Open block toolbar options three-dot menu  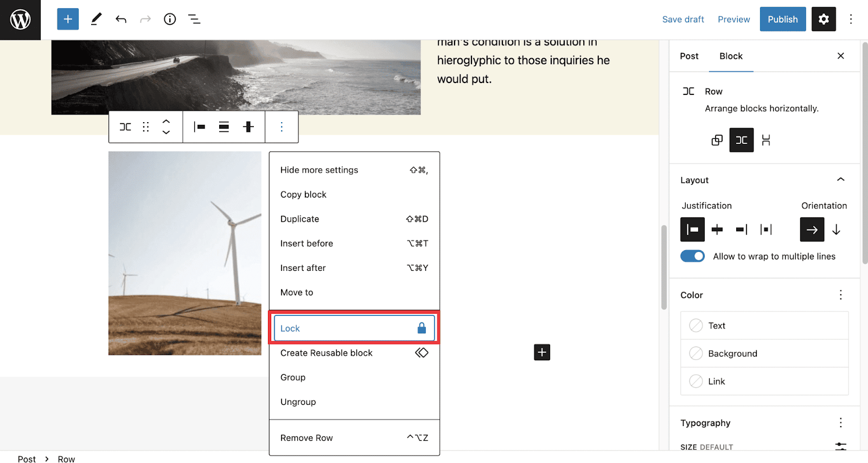282,127
